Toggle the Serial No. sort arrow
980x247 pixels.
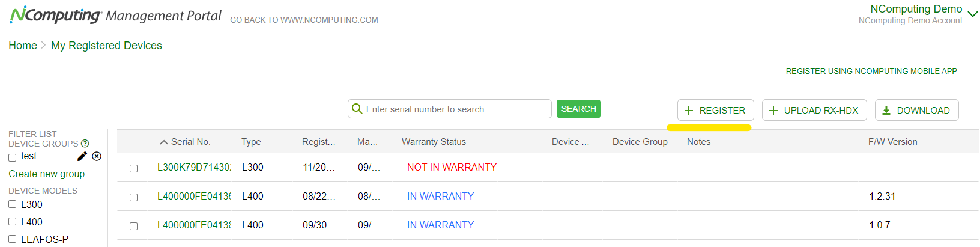click(163, 142)
